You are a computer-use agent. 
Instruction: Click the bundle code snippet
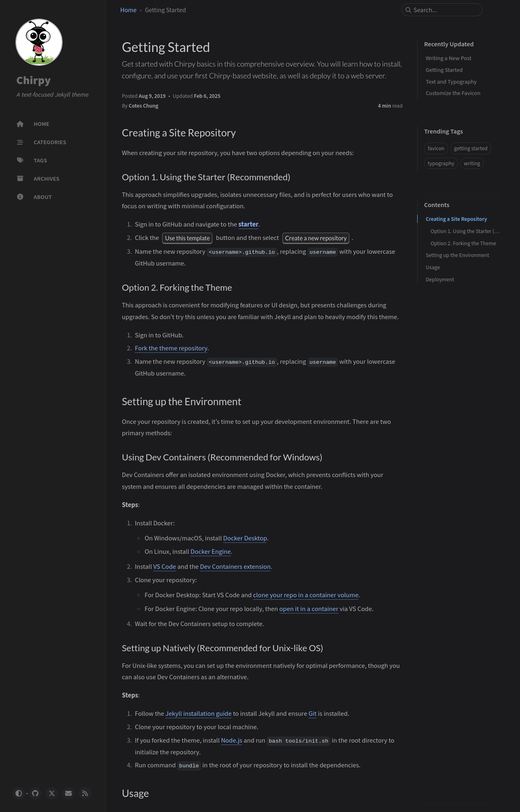point(189,766)
